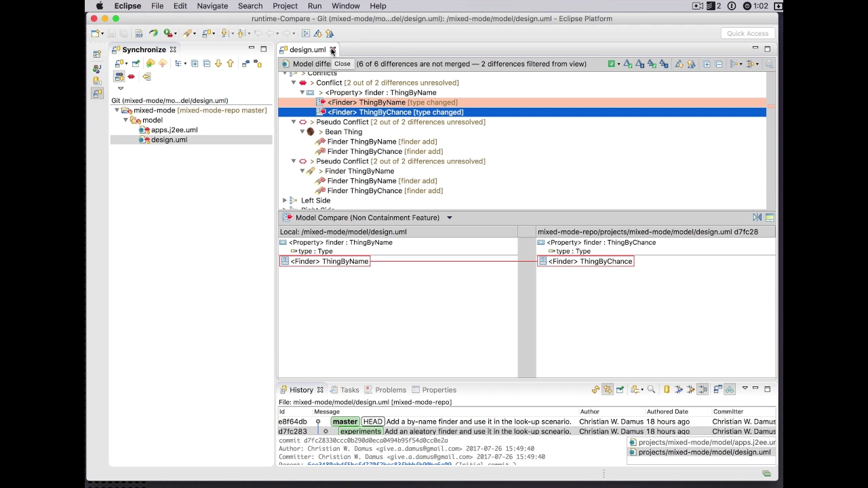Open Model Compare feature dropdown arrow
868x488 pixels.
click(449, 218)
